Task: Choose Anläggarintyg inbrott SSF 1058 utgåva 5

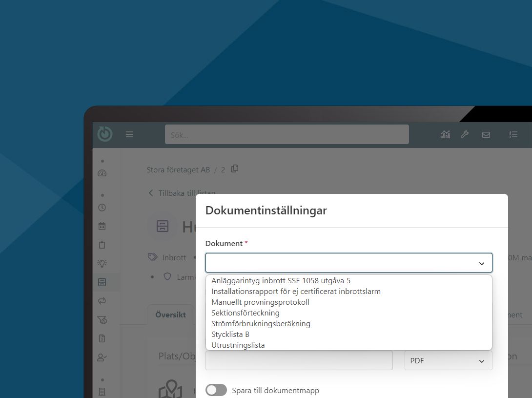Action: pyautogui.click(x=281, y=281)
